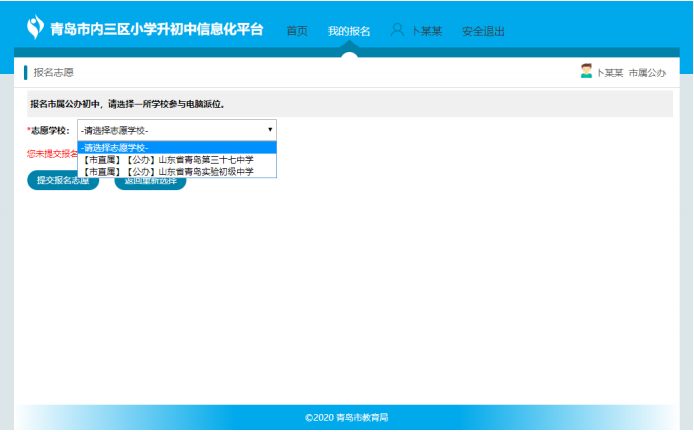Click the 志愿学校 select box field

170,130
